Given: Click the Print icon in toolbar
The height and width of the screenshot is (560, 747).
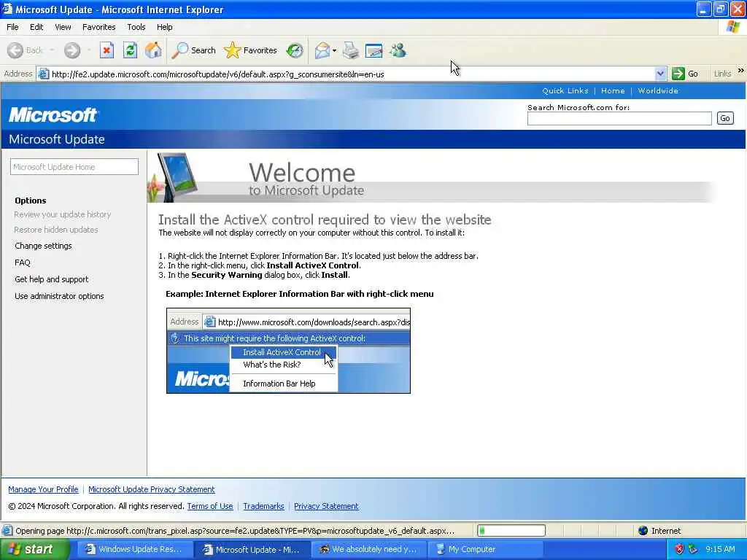Looking at the screenshot, I should click(x=351, y=50).
